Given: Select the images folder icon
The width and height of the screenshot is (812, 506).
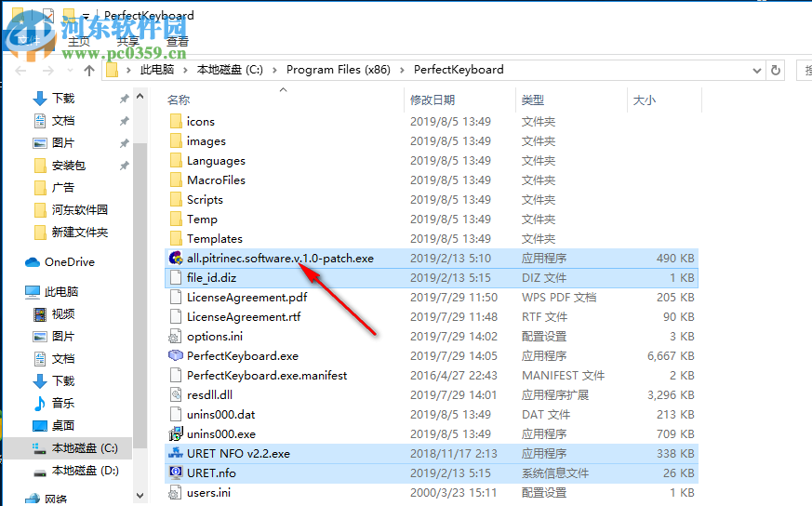Looking at the screenshot, I should 176,140.
